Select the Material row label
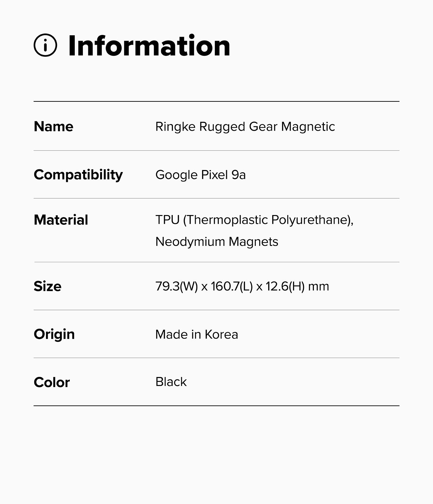The height and width of the screenshot is (504, 433). tap(61, 220)
